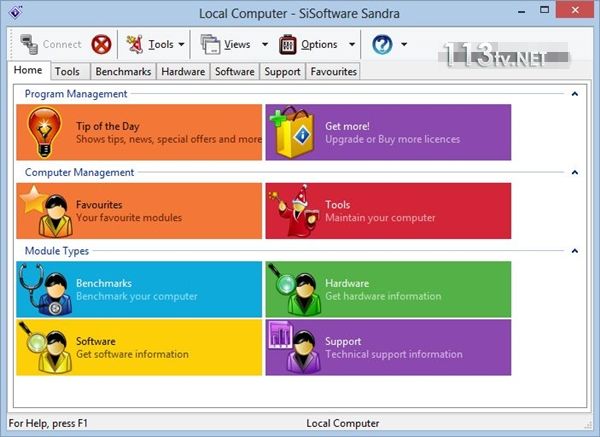Open Favourites 'Your favourite modules' tile text
This screenshot has width=600, height=437.
coord(129,211)
